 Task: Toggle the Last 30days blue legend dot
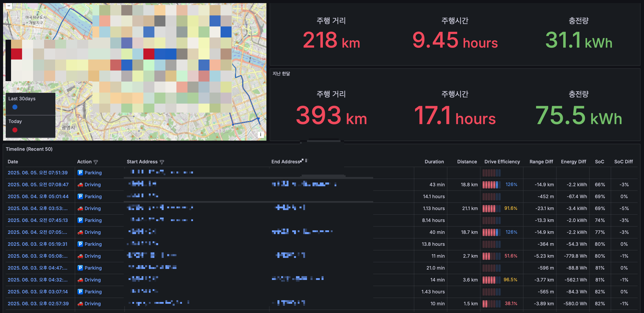tap(15, 107)
